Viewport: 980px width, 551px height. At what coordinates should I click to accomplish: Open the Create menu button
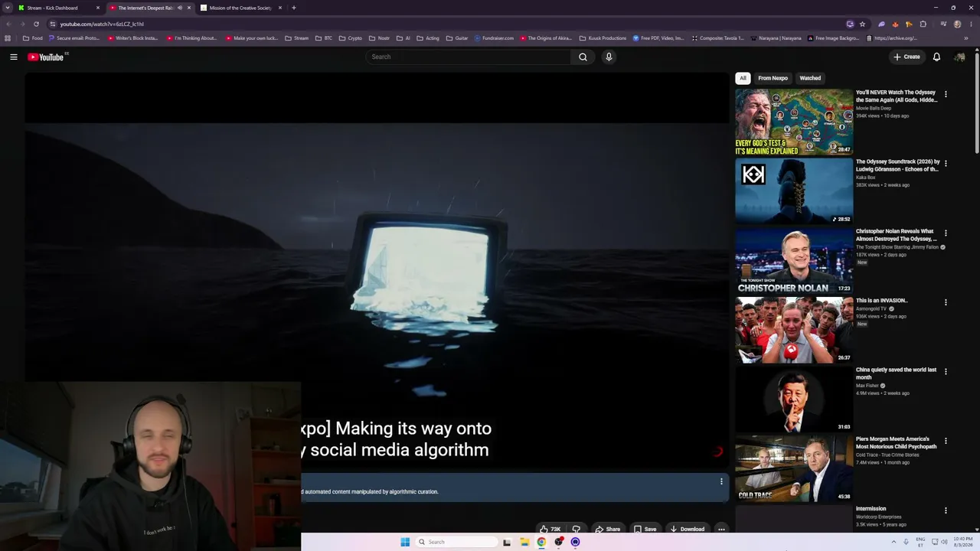point(906,57)
